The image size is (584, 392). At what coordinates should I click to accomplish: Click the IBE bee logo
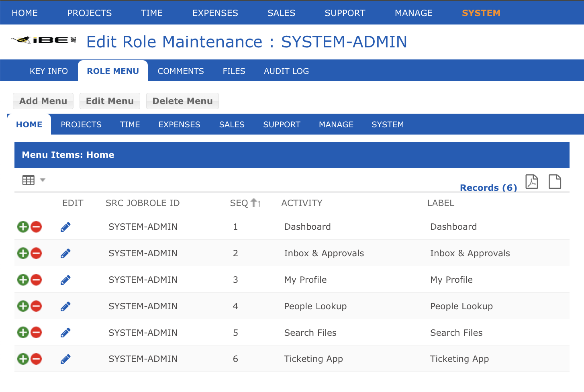point(43,40)
